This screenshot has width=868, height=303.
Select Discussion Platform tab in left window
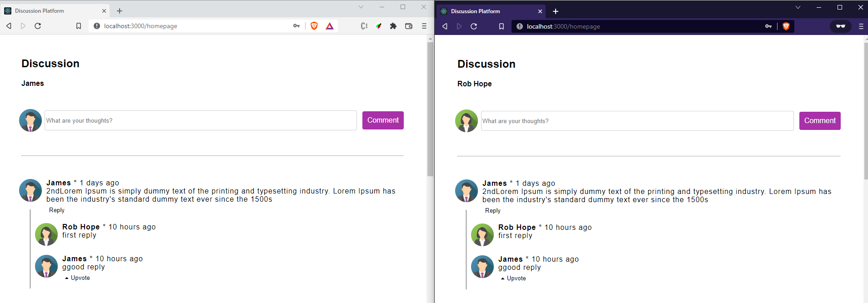(x=55, y=11)
